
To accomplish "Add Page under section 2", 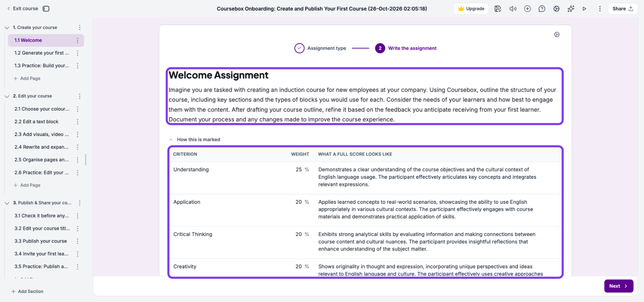I will click(x=27, y=185).
